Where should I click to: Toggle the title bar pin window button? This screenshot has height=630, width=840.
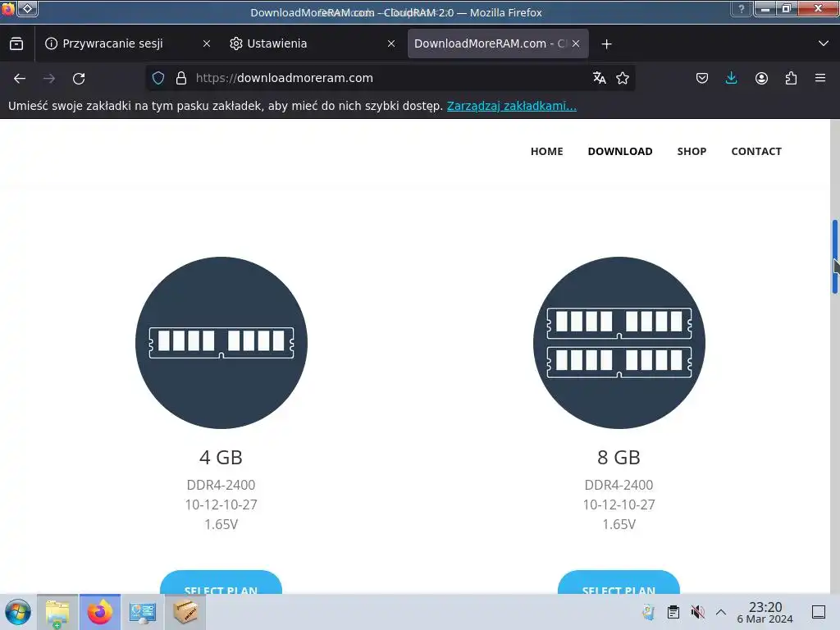28,8
